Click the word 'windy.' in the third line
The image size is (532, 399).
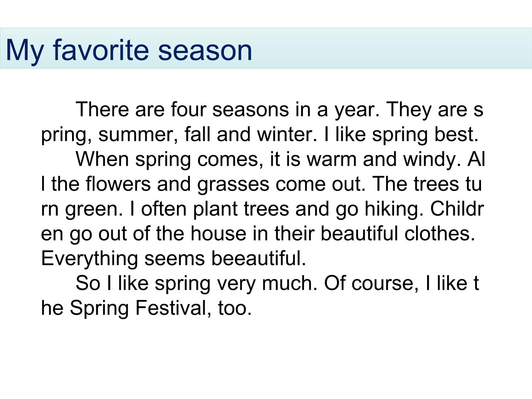[x=432, y=159]
